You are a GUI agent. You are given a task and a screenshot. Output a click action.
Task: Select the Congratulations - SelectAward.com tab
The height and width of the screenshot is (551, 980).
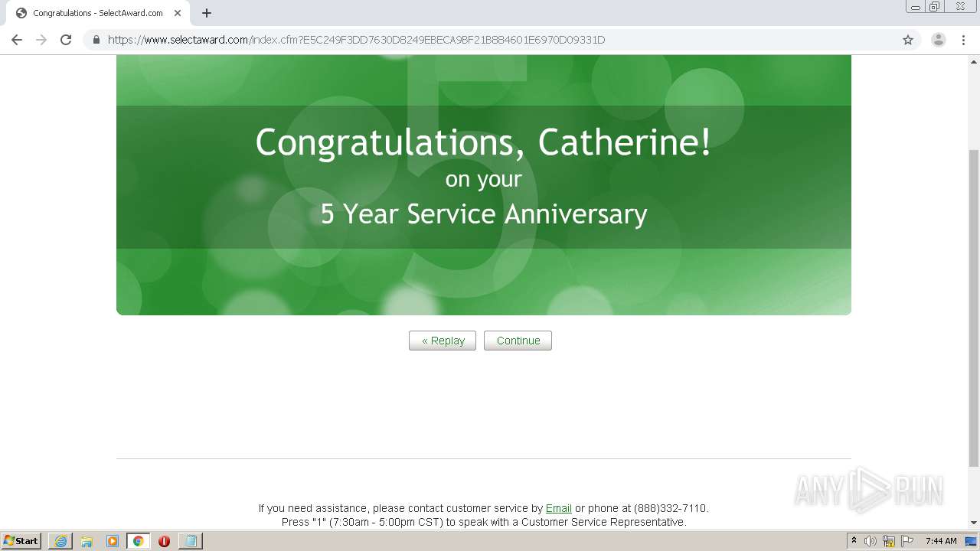click(98, 13)
